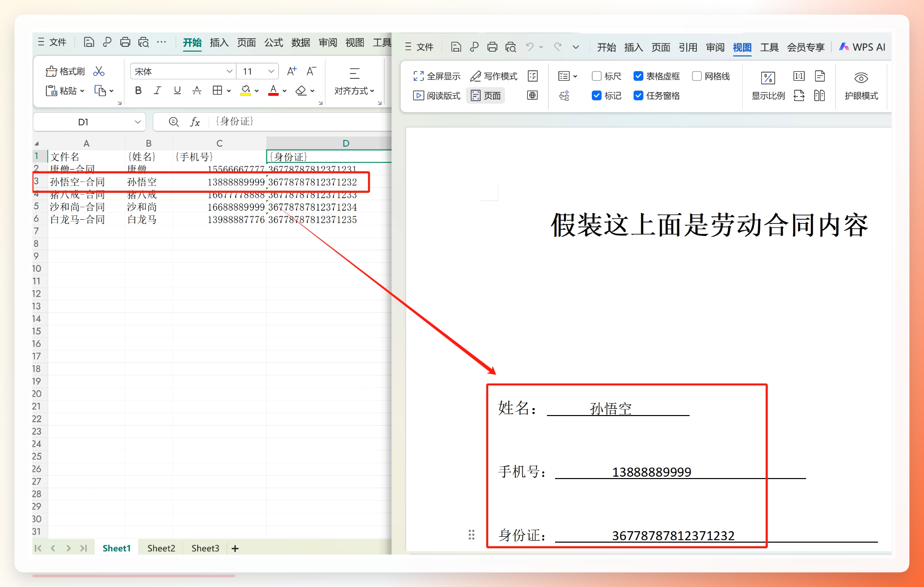The width and height of the screenshot is (924, 587).
Task: Click the eraser clear-format icon
Action: coord(301,90)
